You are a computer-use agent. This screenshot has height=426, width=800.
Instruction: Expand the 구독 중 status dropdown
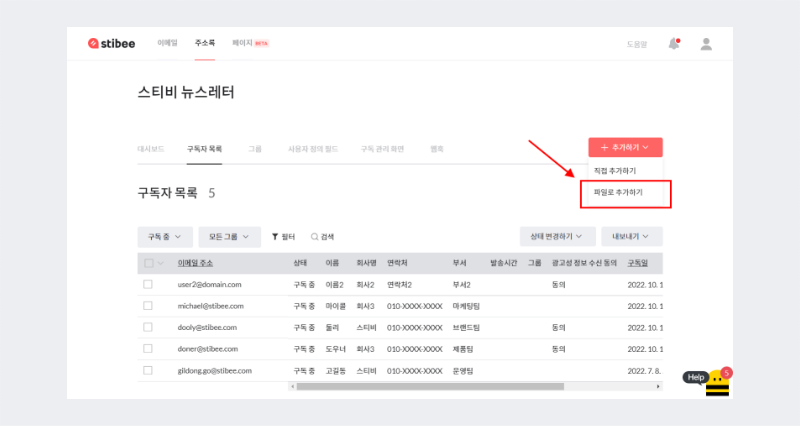click(x=164, y=237)
